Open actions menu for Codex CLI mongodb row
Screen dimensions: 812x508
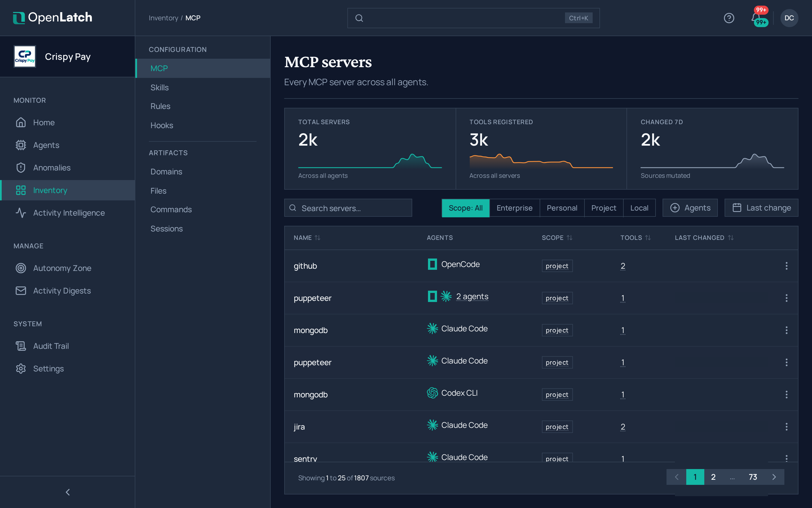(x=786, y=395)
